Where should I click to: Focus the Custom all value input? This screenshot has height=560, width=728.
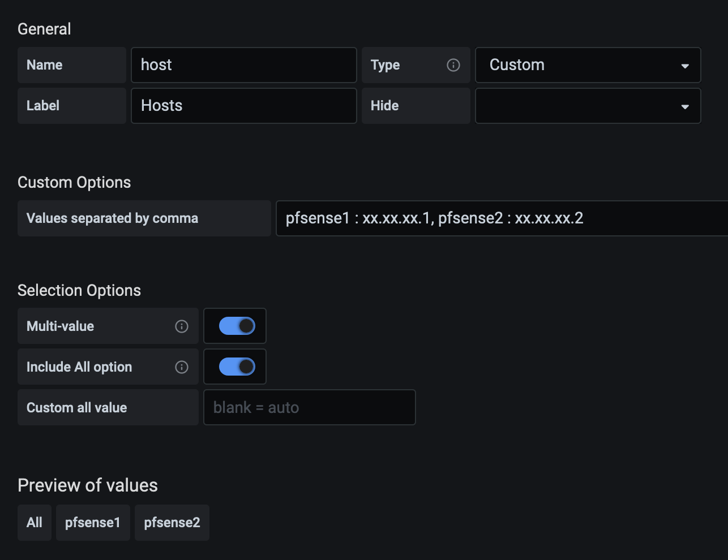[x=309, y=407]
